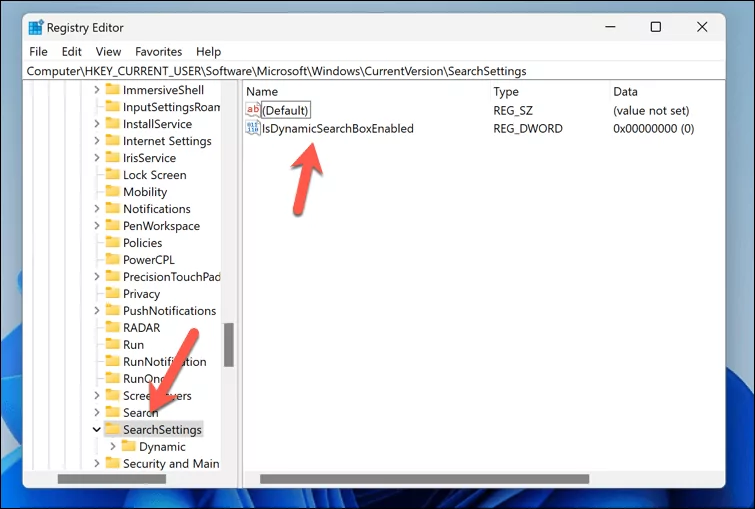Image resolution: width=755 pixels, height=509 pixels.
Task: Select the Mobility key label
Action: pyautogui.click(x=145, y=192)
